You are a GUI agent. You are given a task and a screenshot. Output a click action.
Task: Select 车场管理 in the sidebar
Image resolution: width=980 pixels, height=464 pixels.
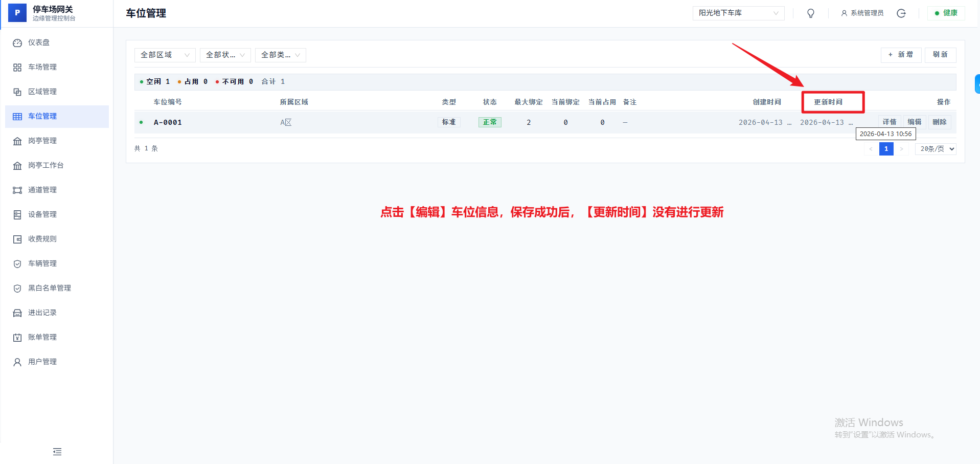44,67
